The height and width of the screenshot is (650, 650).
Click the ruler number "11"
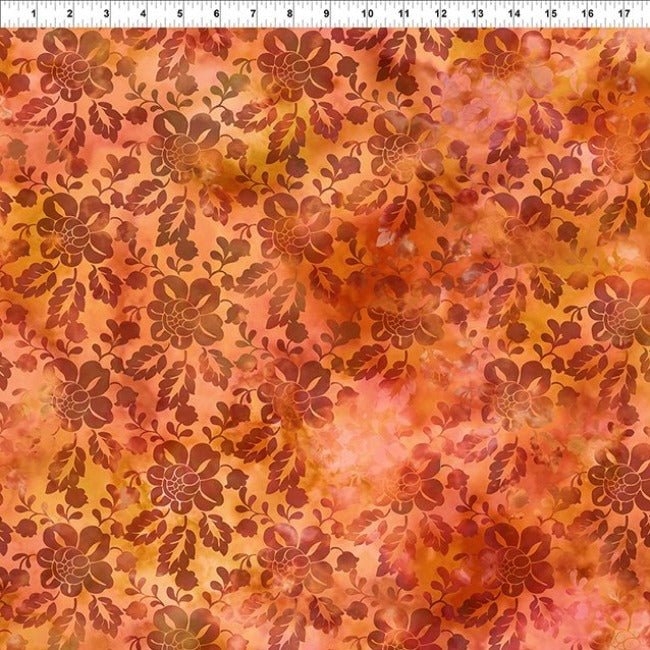coord(404,14)
